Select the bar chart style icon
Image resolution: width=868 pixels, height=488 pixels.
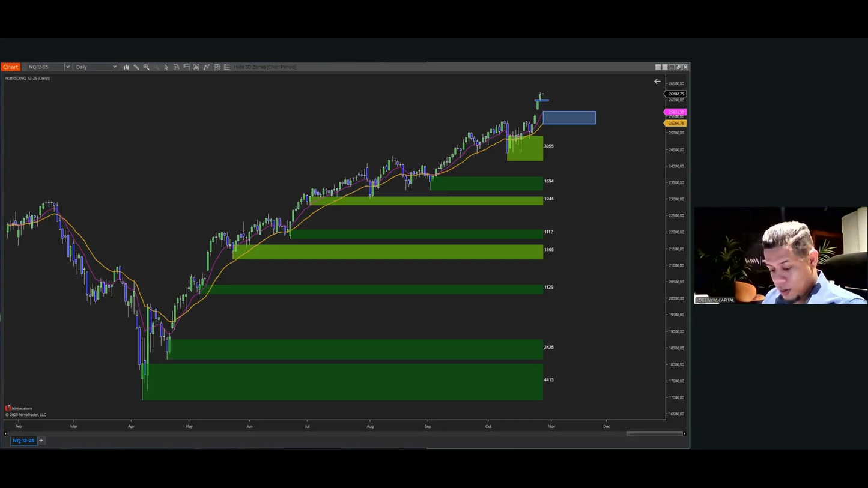[126, 67]
